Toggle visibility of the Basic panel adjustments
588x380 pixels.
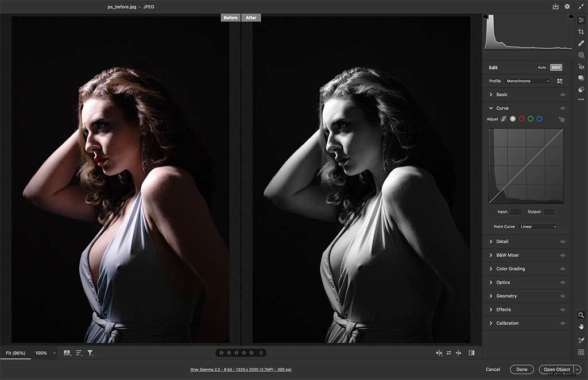(563, 94)
